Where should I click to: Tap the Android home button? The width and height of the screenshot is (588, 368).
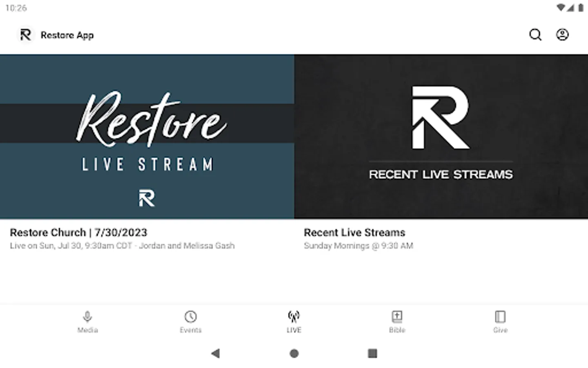[294, 353]
